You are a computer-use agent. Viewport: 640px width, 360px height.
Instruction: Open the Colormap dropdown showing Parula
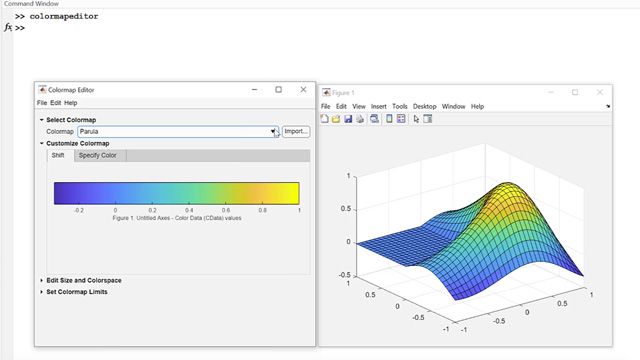tap(178, 131)
